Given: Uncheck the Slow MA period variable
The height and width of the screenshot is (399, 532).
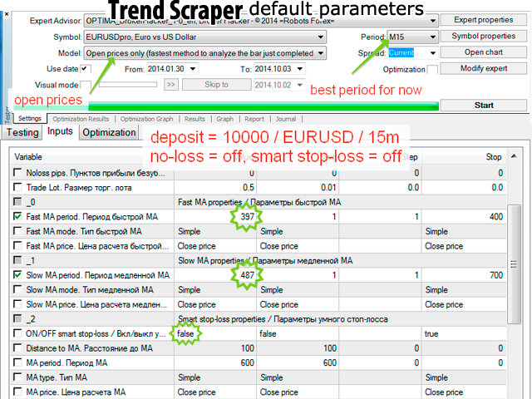Looking at the screenshot, I should coord(18,275).
